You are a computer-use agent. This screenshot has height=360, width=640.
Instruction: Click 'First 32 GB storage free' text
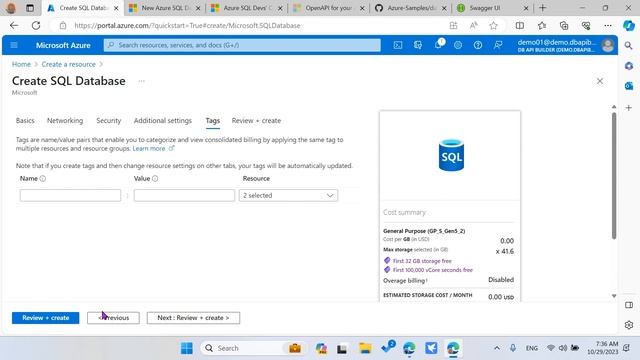(x=422, y=261)
